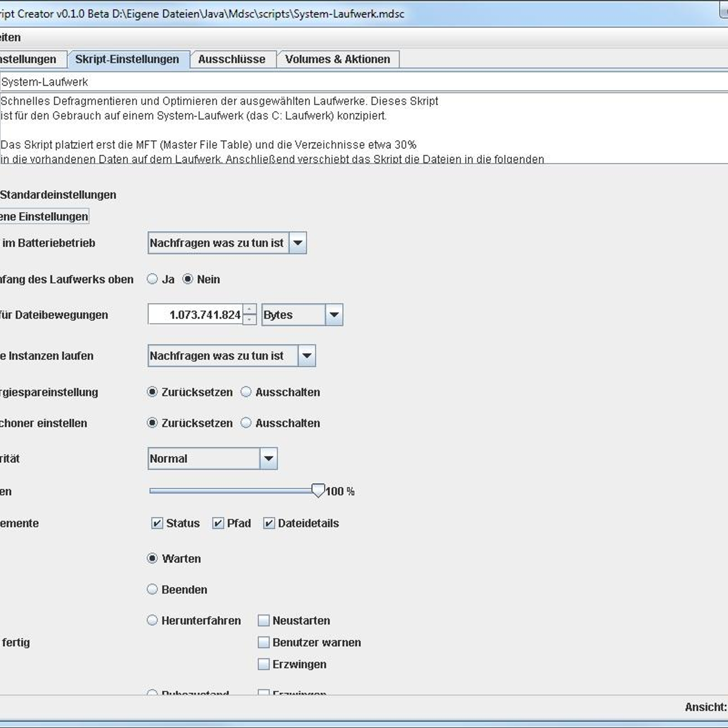Increase file size with spinner up arrow

[x=249, y=310]
